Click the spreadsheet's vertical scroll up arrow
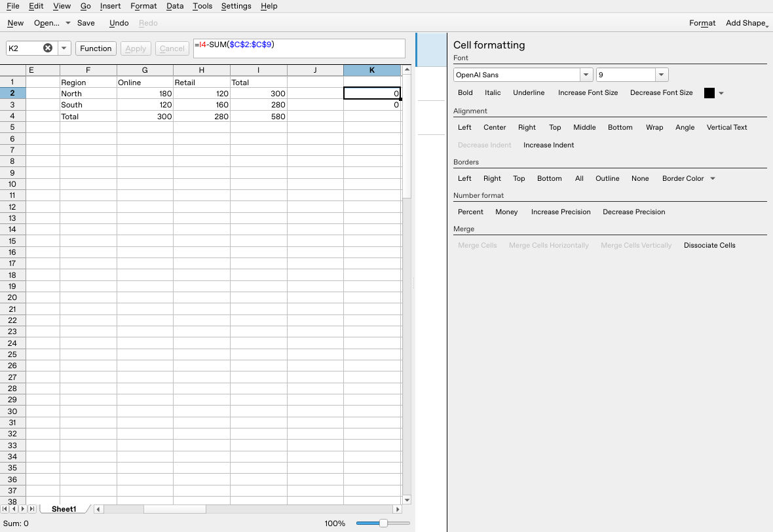773x532 pixels. [x=407, y=69]
